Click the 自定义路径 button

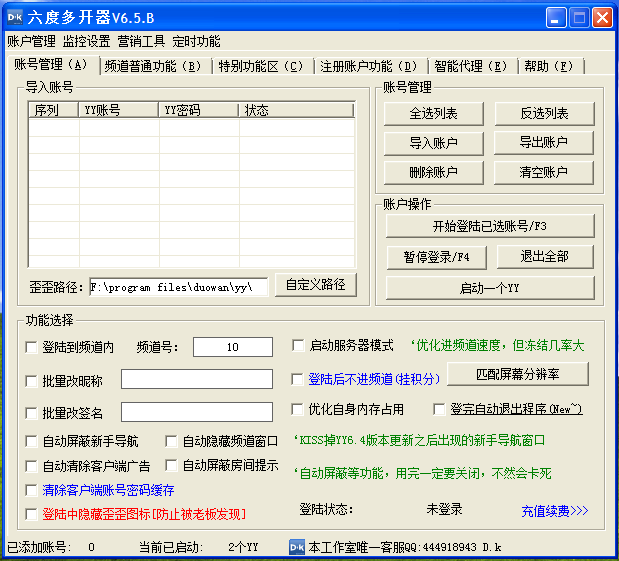pos(315,285)
